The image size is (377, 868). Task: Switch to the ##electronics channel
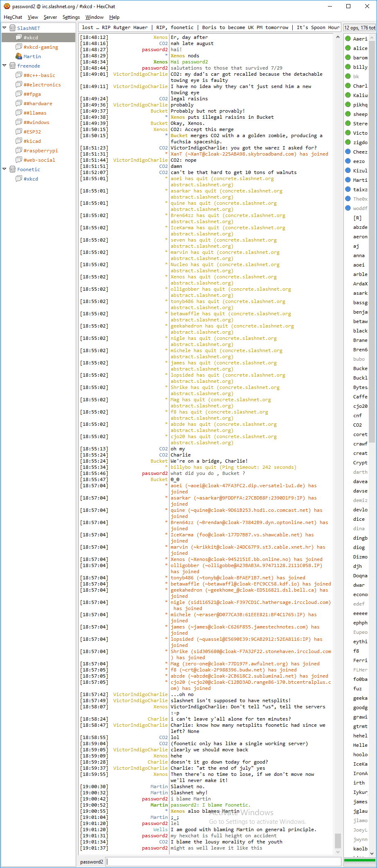coord(42,84)
